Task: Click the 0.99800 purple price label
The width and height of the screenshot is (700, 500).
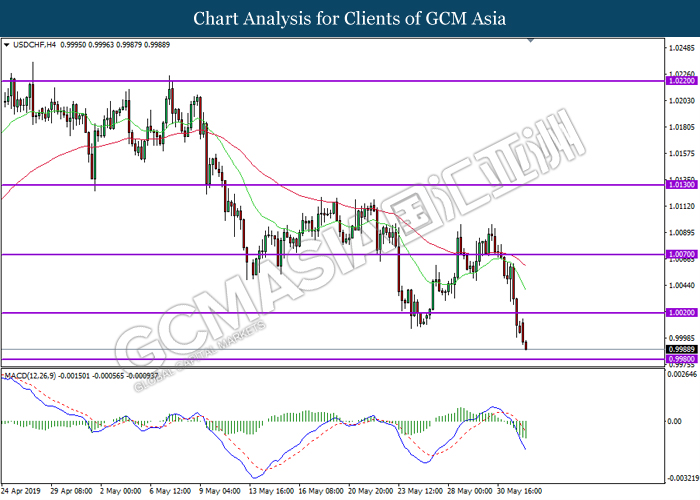Action: (x=681, y=359)
